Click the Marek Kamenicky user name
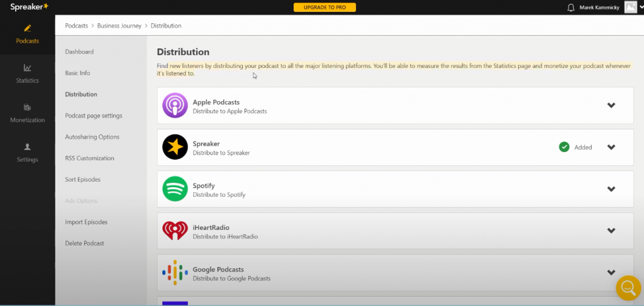The width and height of the screenshot is (644, 306). (x=599, y=8)
